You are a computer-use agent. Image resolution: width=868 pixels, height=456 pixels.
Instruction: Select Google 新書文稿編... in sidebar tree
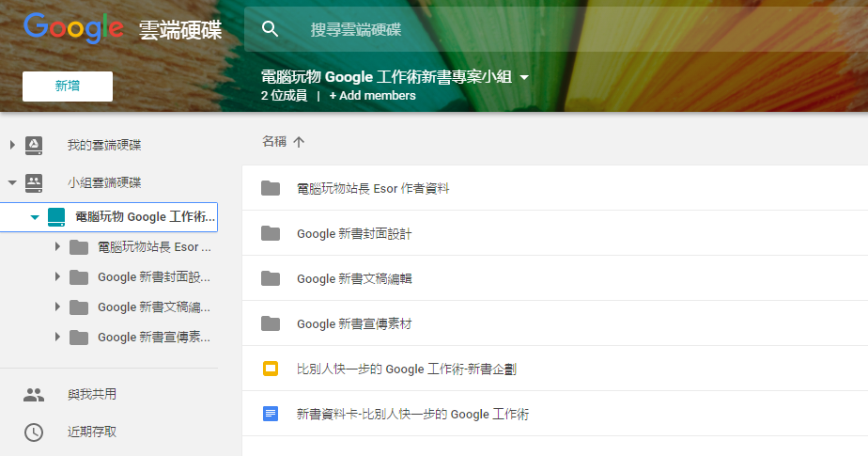tap(154, 307)
